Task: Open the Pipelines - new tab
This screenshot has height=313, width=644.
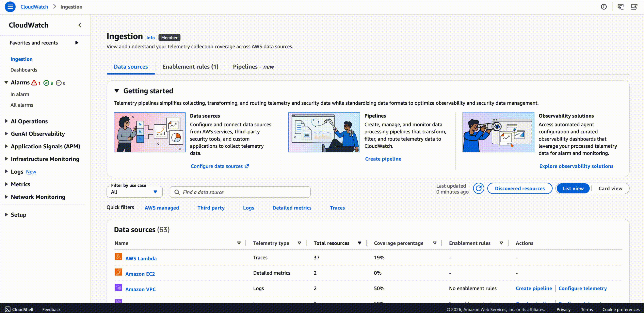Action: [x=253, y=67]
